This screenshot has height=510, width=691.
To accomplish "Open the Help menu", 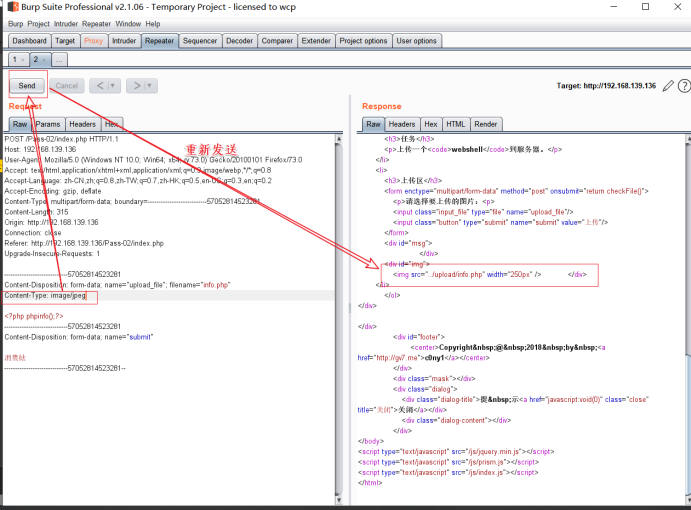I will [x=153, y=24].
